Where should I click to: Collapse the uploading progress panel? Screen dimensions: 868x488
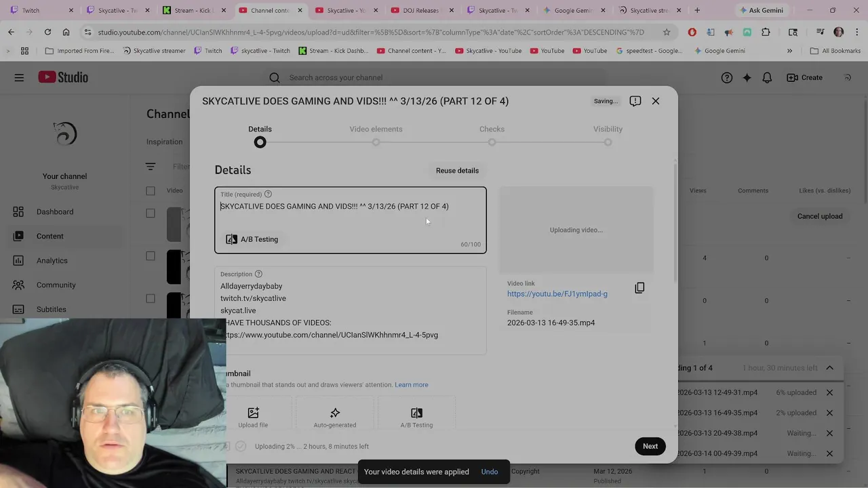click(x=829, y=368)
